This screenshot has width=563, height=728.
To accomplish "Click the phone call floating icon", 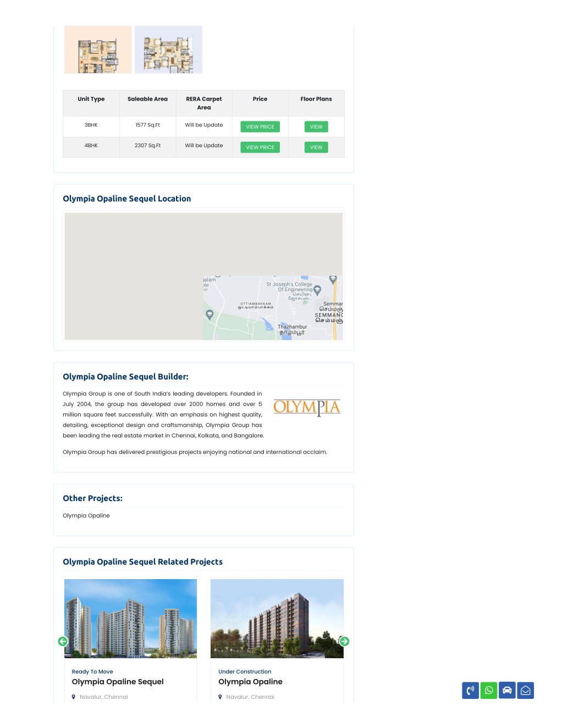I will (470, 690).
